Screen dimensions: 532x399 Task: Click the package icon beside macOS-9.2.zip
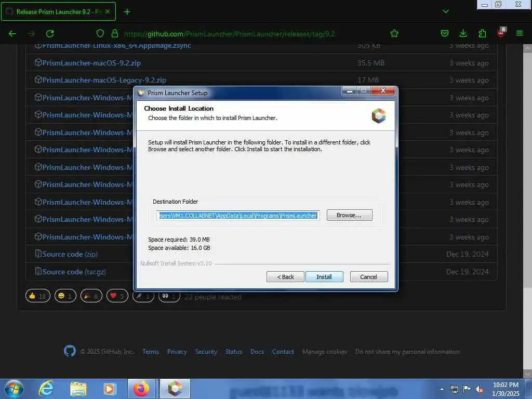click(x=38, y=62)
